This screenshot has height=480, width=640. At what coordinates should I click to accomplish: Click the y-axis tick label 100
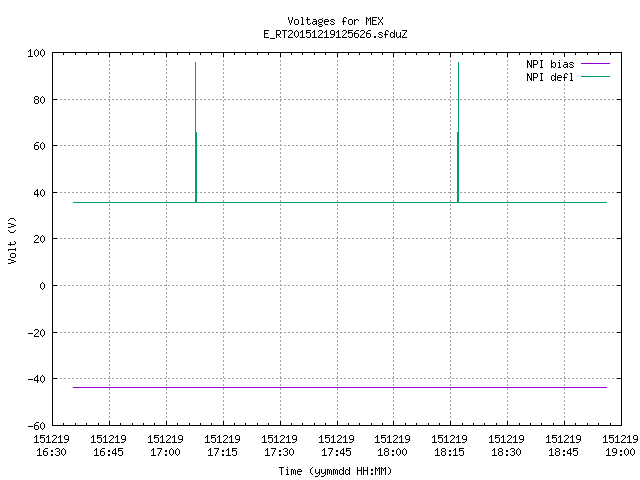(36, 53)
